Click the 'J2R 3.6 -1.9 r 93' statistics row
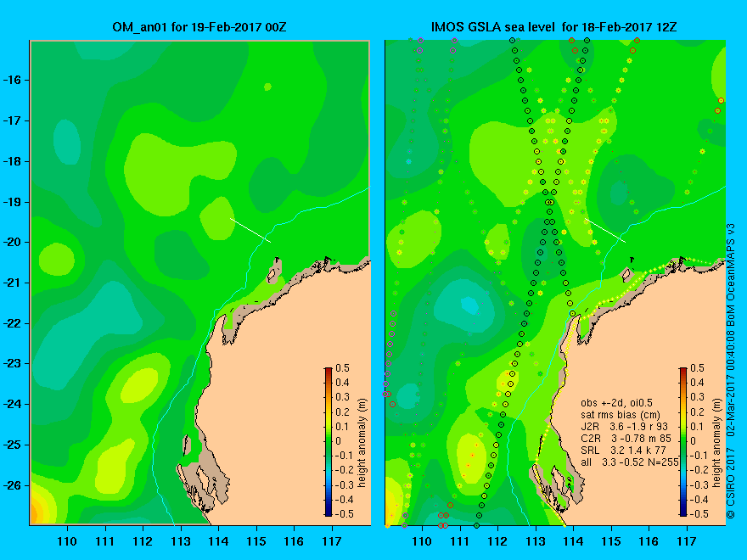This screenshot has width=747, height=560. click(x=625, y=427)
